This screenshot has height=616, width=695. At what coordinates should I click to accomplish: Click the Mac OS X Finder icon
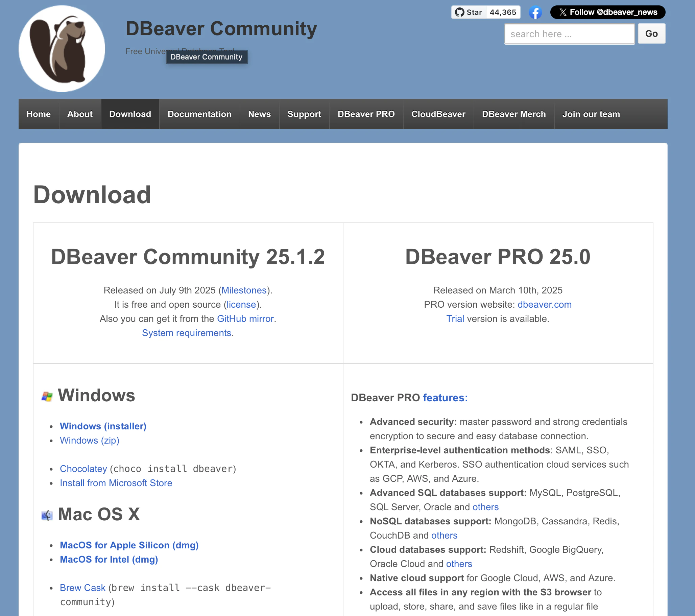[x=47, y=515]
